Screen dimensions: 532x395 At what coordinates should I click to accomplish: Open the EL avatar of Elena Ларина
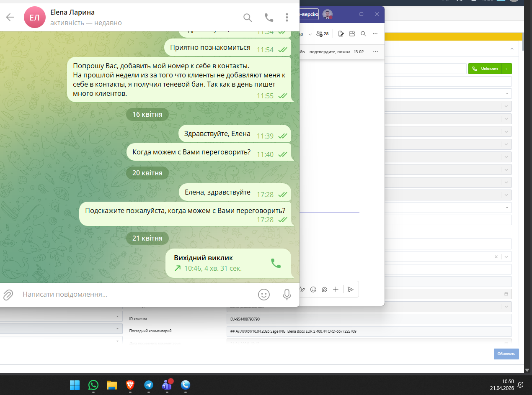click(x=35, y=17)
